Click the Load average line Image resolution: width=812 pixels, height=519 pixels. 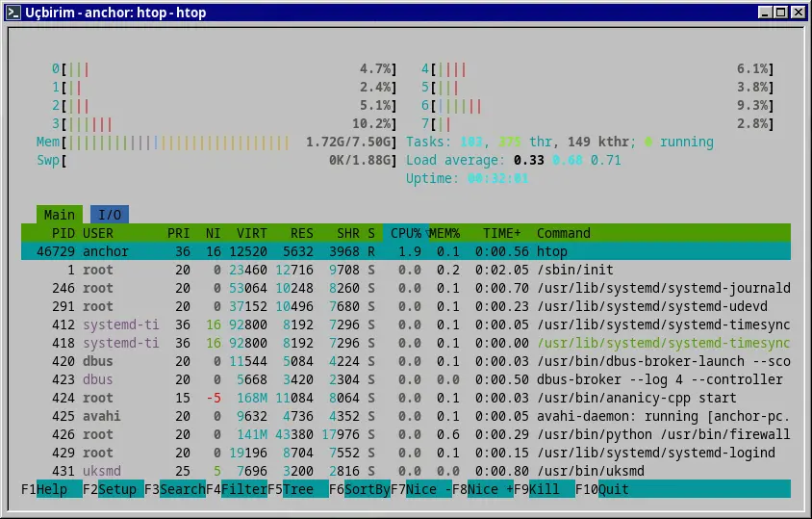513,160
